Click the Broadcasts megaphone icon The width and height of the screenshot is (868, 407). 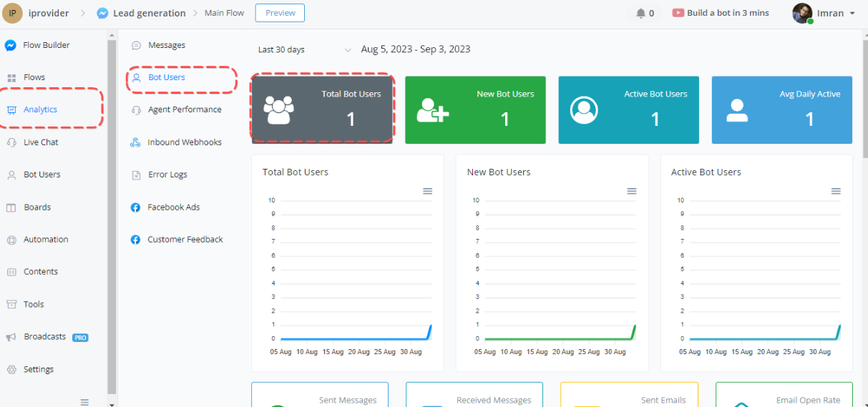pyautogui.click(x=11, y=337)
